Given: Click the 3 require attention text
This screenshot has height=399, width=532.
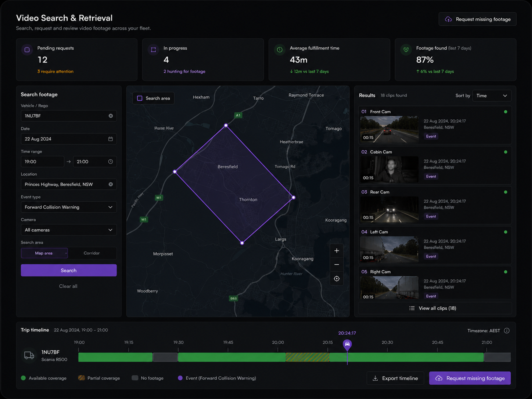Looking at the screenshot, I should coord(55,71).
